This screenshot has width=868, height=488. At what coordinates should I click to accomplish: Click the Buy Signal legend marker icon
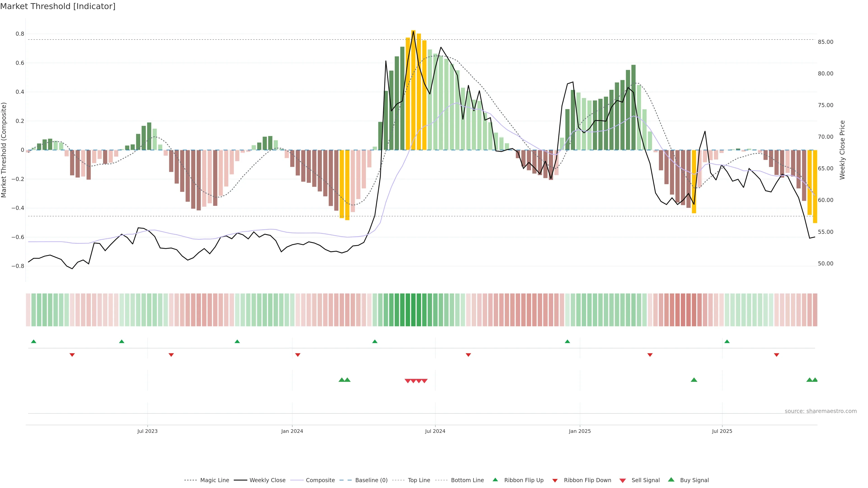pos(671,480)
